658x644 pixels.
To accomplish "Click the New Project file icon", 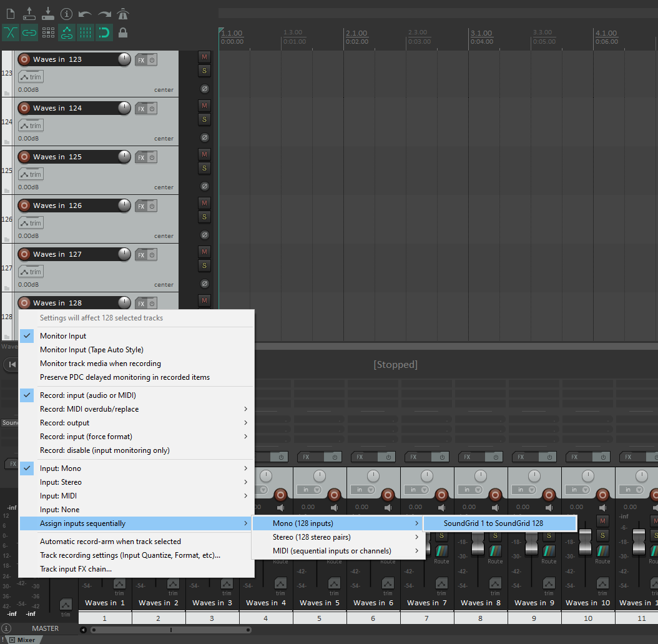I will (11, 14).
